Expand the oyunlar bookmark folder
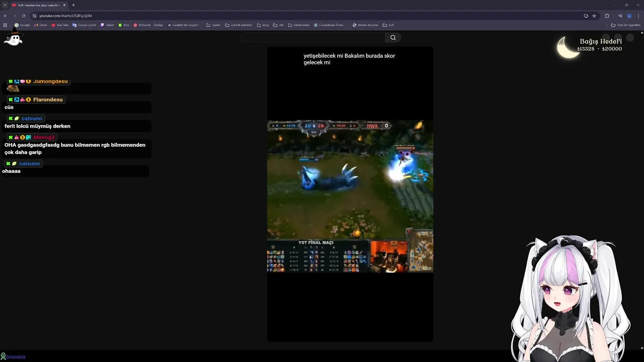This screenshot has height=362, width=644. 213,25
